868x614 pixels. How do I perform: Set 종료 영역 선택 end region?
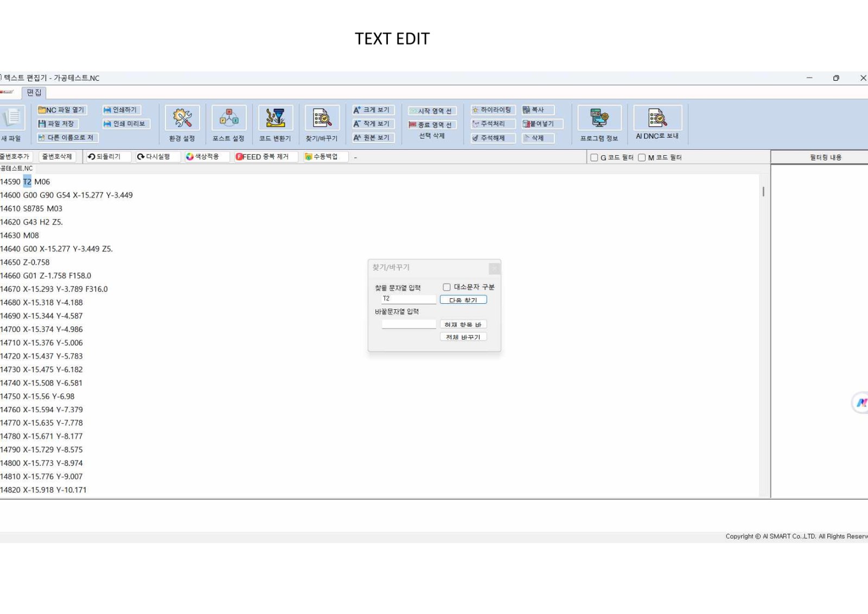click(x=431, y=125)
